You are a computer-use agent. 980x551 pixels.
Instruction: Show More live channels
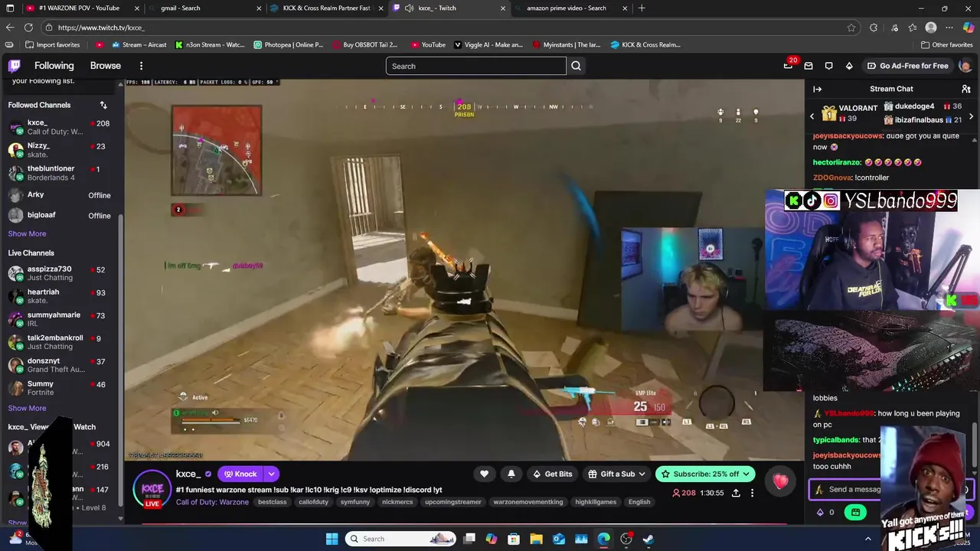pos(27,408)
